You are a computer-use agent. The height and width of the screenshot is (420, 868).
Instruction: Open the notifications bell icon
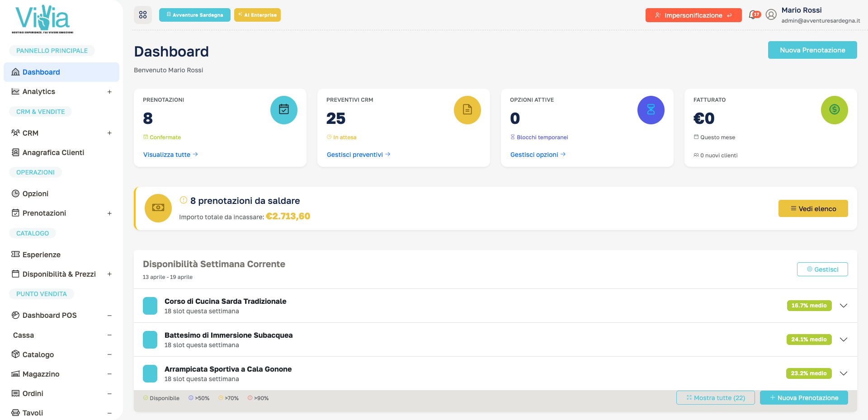tap(753, 15)
